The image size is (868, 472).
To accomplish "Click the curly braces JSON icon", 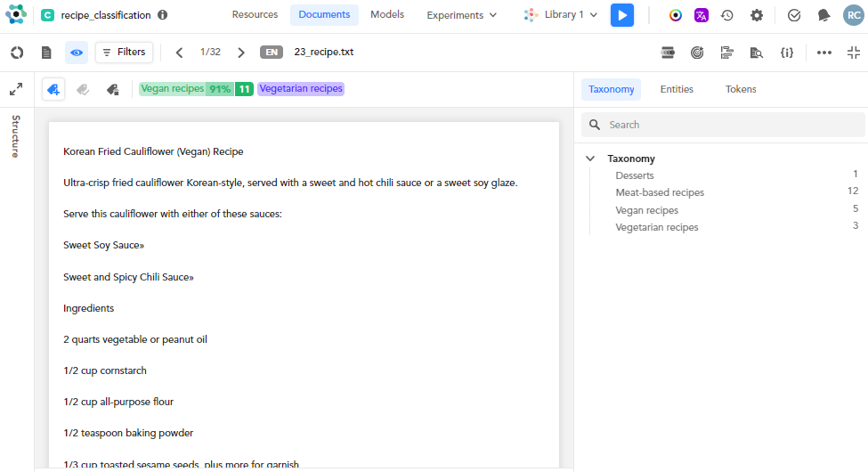I will [x=786, y=53].
